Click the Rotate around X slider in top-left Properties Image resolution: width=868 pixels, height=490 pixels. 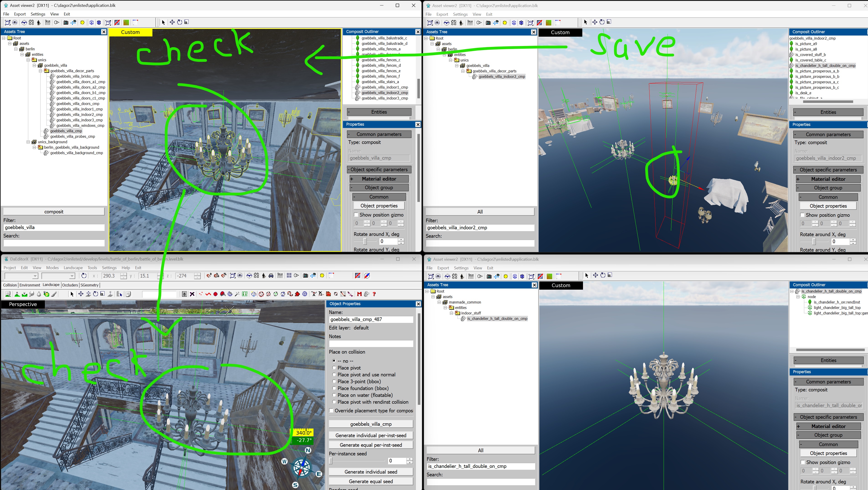[365, 241]
